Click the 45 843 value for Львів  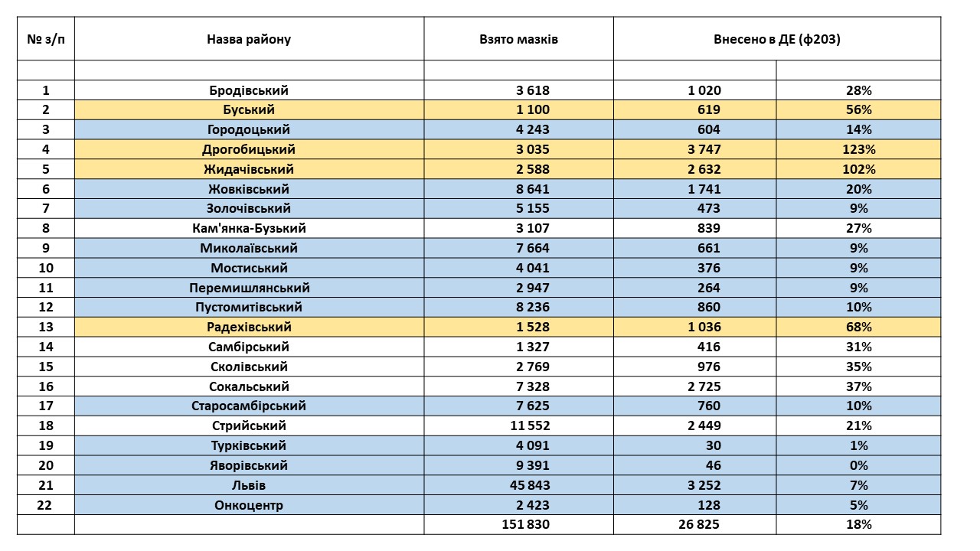tap(518, 485)
